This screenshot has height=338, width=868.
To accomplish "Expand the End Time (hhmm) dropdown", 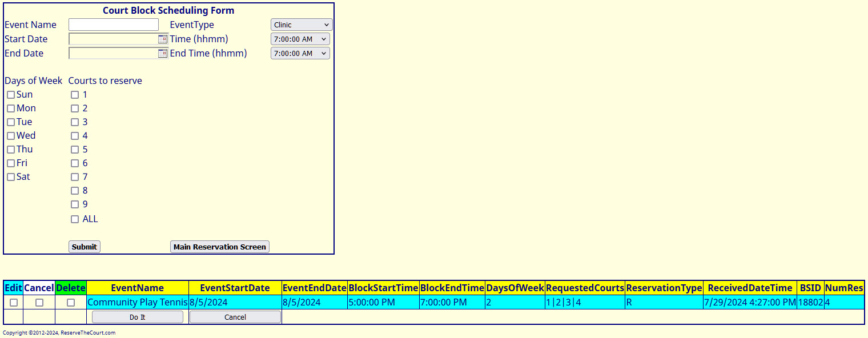I will (300, 54).
